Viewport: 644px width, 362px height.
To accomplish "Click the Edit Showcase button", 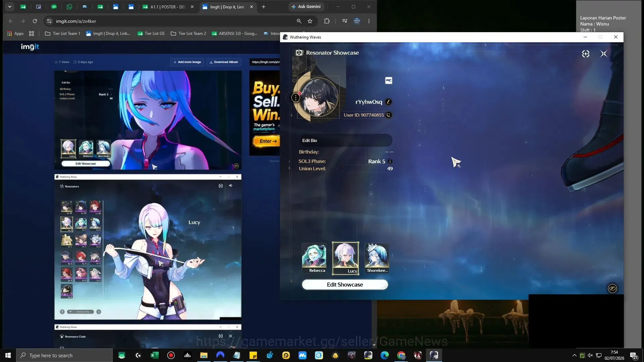I will click(345, 285).
